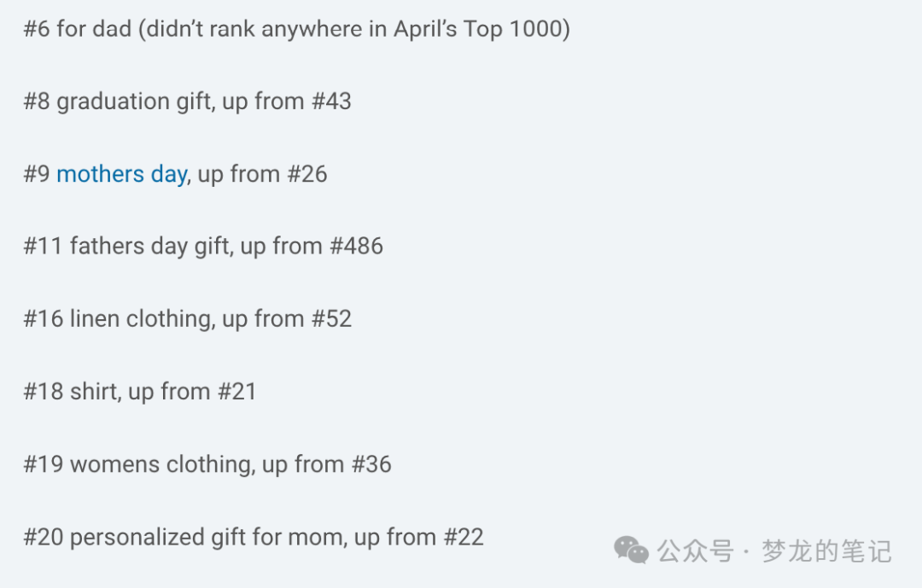Image resolution: width=922 pixels, height=588 pixels.
Task: Click the WeChat logo in the watermark
Action: (x=631, y=550)
